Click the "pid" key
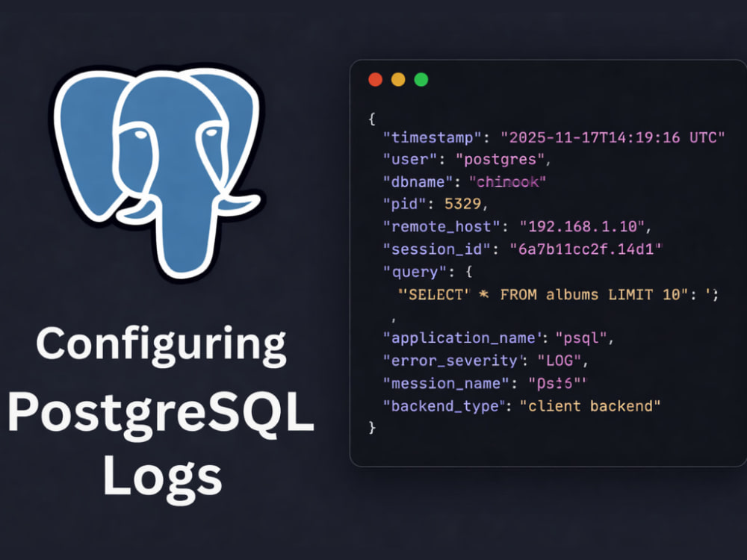Screen dimensions: 747x560 [x=405, y=204]
